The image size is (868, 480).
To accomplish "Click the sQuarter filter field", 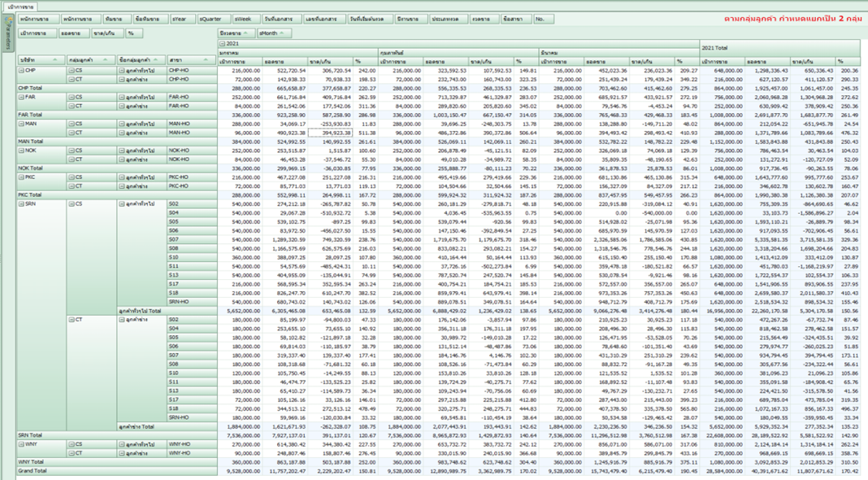I will tap(211, 19).
